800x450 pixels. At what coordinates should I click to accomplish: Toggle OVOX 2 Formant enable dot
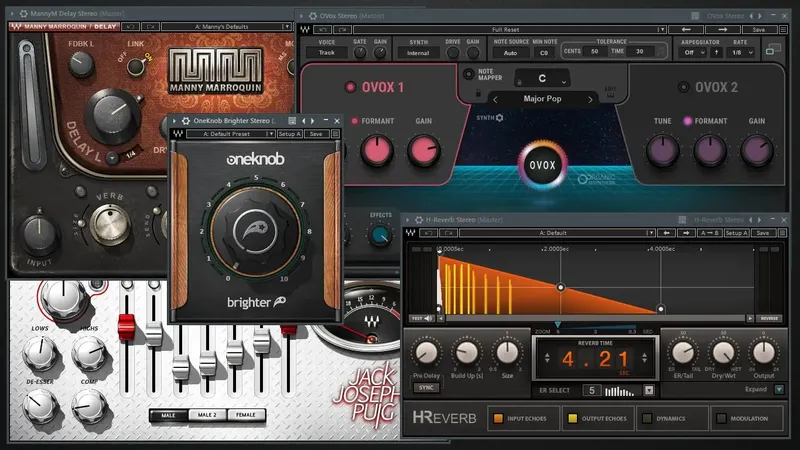click(687, 121)
